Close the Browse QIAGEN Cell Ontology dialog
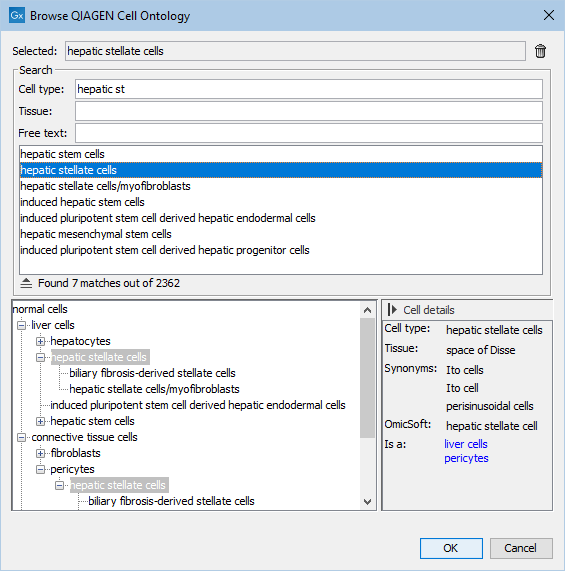The image size is (565, 571). [549, 15]
